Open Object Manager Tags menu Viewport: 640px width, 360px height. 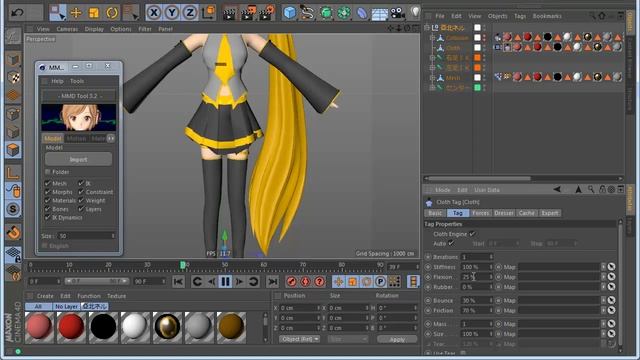click(x=520, y=16)
